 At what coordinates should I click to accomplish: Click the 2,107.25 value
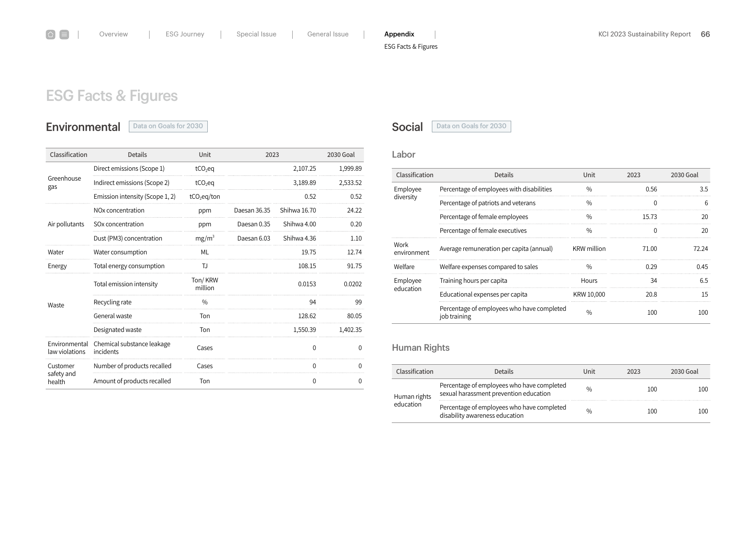(x=304, y=169)
